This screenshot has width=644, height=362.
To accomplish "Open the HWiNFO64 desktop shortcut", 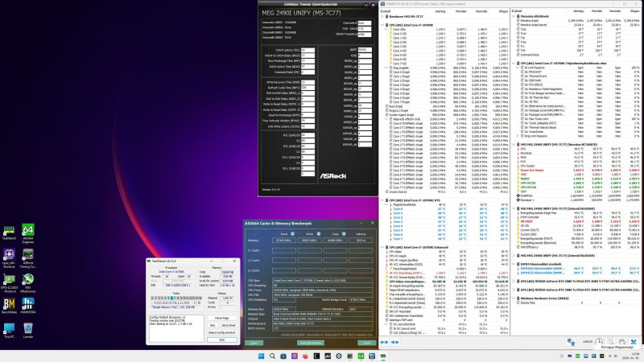I will [x=28, y=306].
